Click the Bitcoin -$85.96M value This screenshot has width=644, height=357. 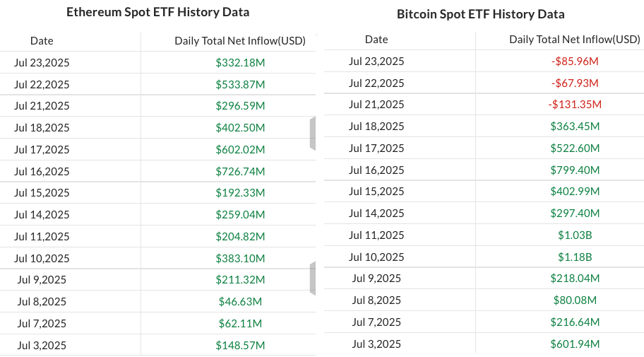[x=575, y=62]
